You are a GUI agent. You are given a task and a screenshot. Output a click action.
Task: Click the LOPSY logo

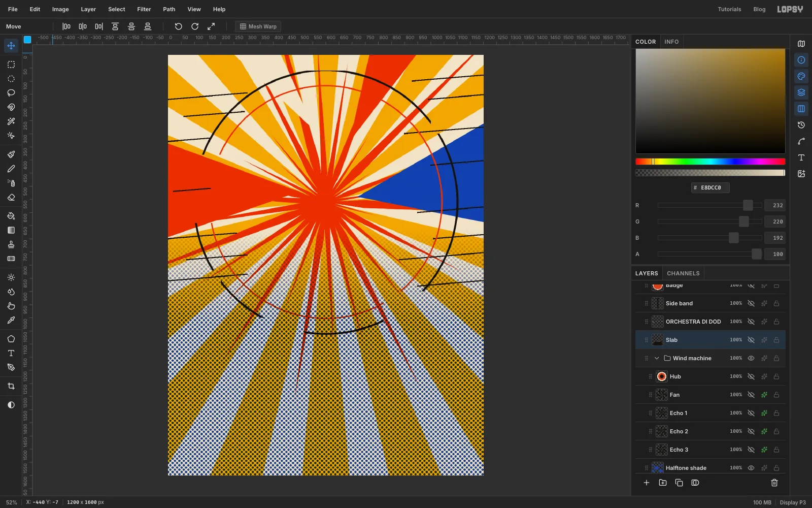click(790, 9)
